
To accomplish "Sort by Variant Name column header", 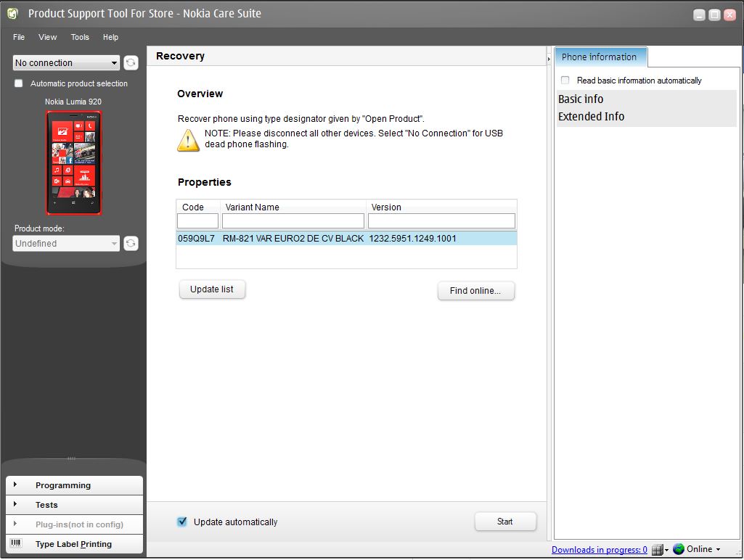I will point(252,207).
